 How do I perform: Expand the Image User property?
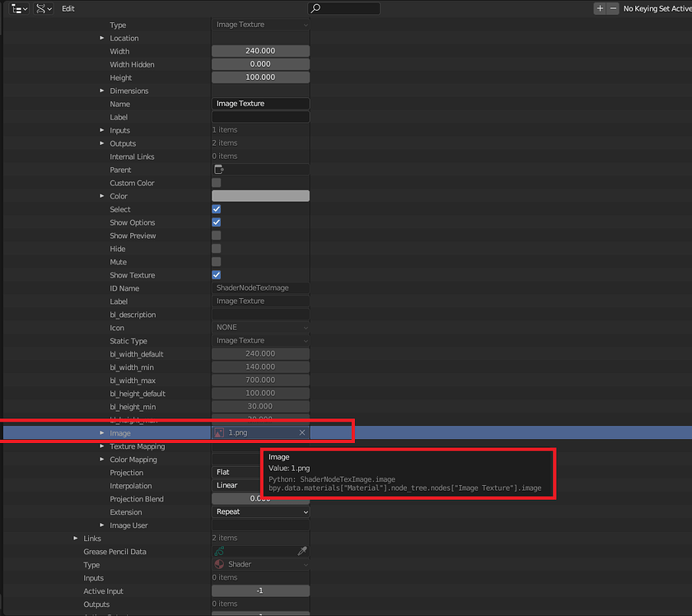[102, 525]
